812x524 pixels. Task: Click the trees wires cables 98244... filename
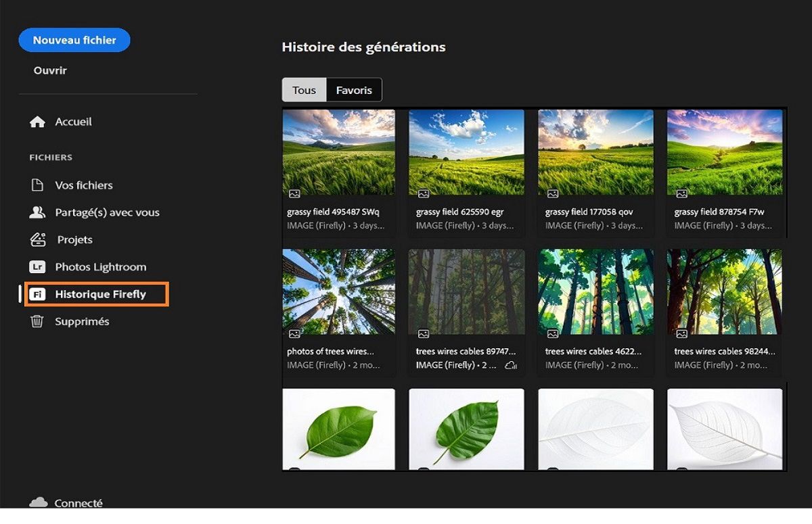pyautogui.click(x=725, y=352)
